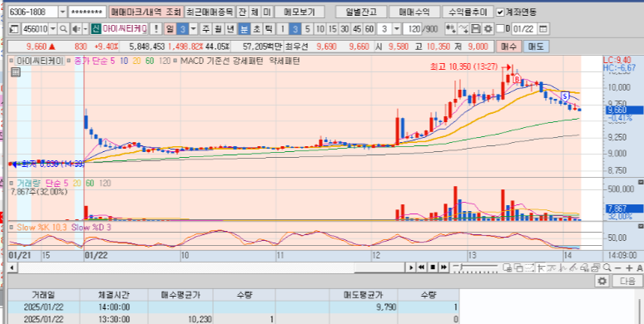Click the stop button under the chart
The image size is (644, 324).
[x=433, y=268]
